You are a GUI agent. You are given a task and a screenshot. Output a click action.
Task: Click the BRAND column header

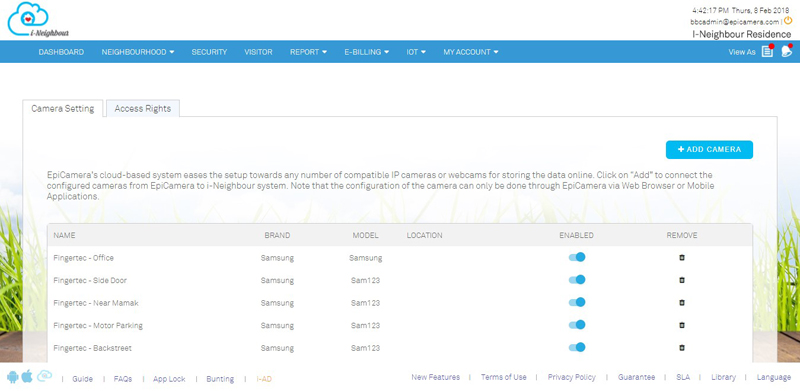(277, 235)
